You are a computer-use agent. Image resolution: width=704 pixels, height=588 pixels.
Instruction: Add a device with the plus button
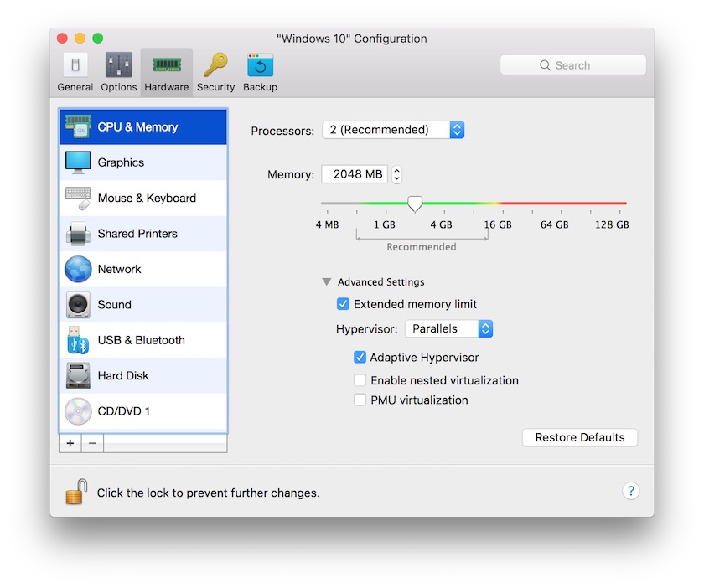pyautogui.click(x=70, y=443)
